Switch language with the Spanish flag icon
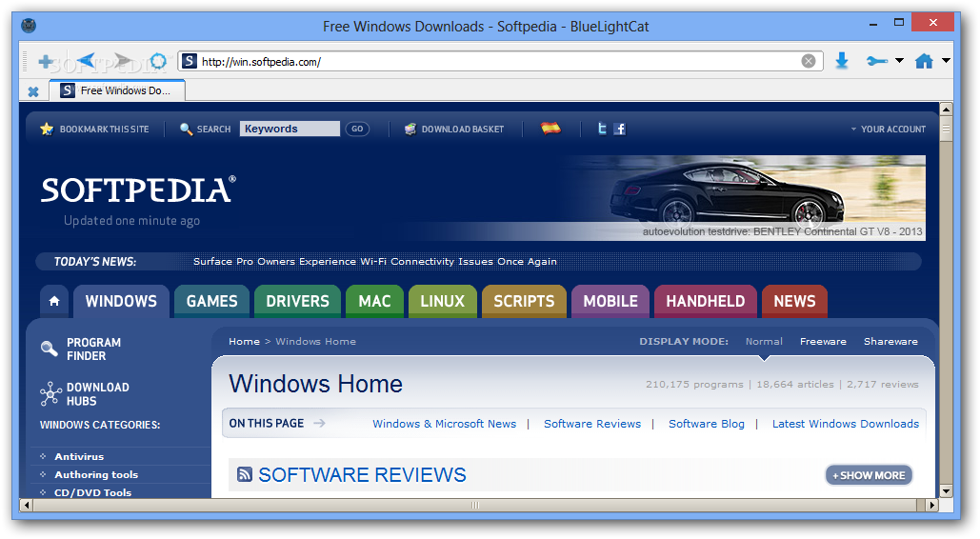This screenshot has width=980, height=539. click(x=550, y=129)
